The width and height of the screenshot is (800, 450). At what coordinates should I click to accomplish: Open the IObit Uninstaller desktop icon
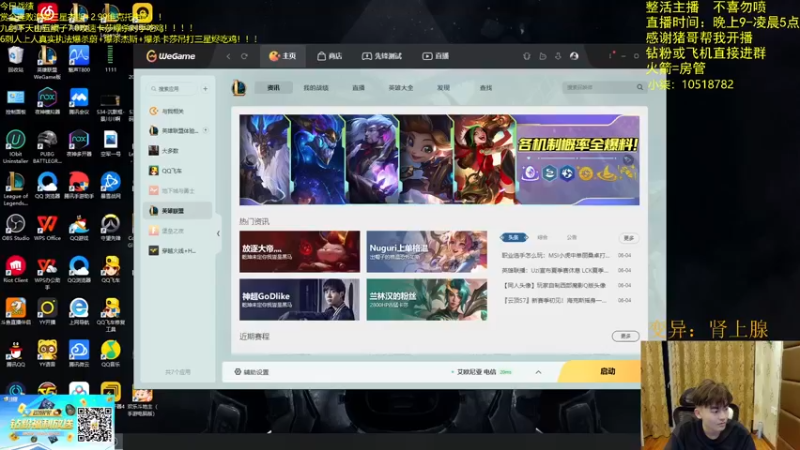click(x=15, y=147)
